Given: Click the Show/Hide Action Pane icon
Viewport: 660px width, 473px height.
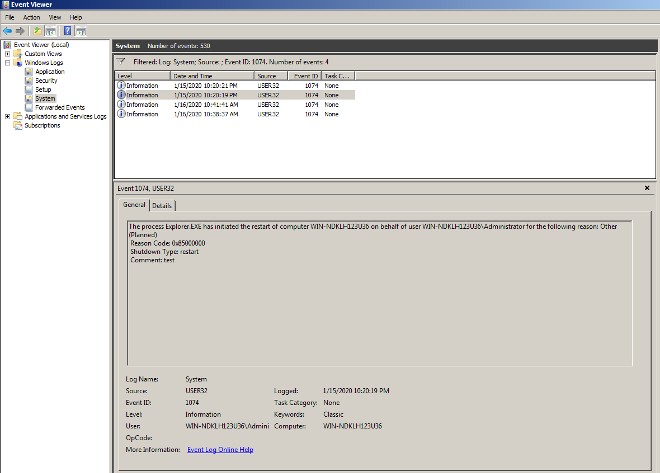Looking at the screenshot, I should click(x=81, y=31).
